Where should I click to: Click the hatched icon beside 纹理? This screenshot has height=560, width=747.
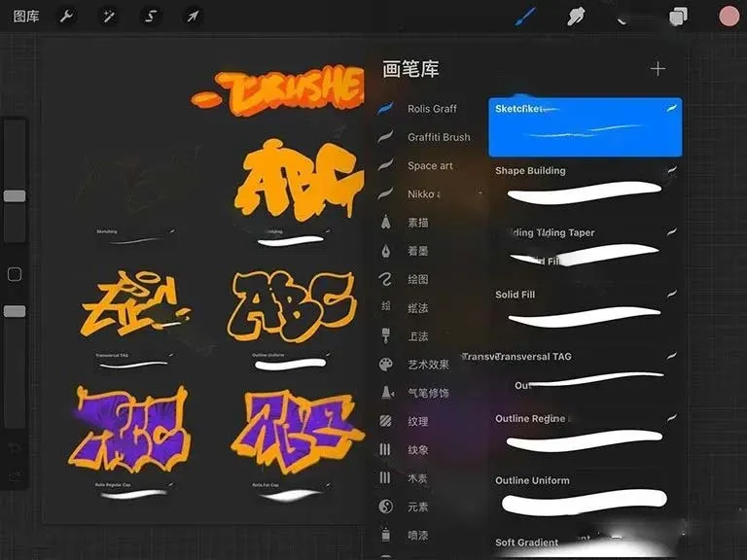pyautogui.click(x=385, y=421)
